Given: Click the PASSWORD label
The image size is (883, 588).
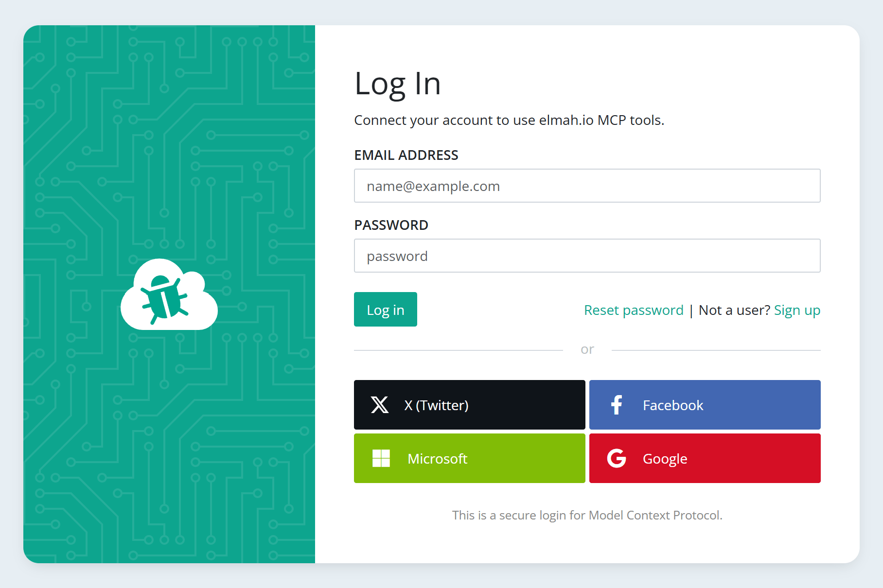Looking at the screenshot, I should click(x=391, y=225).
